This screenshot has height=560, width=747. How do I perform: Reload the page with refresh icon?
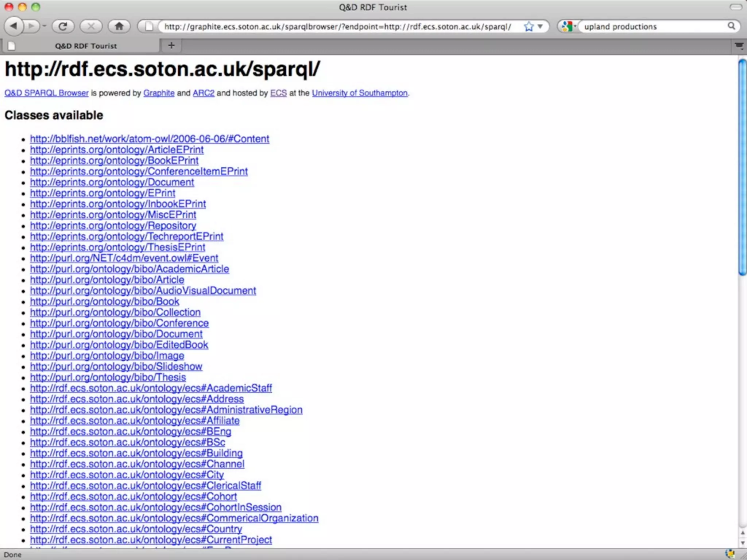pyautogui.click(x=63, y=26)
